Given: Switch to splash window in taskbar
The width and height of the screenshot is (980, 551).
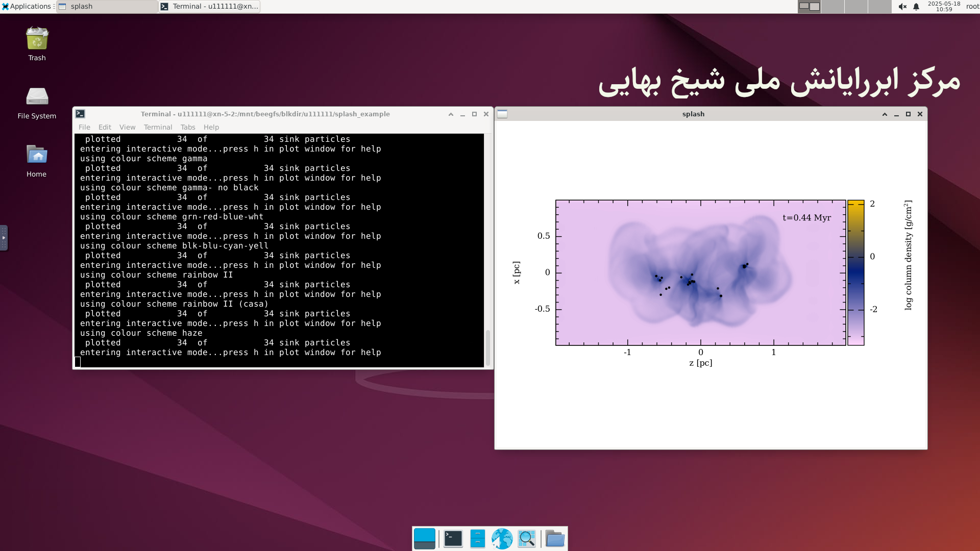Looking at the screenshot, I should tap(107, 6).
